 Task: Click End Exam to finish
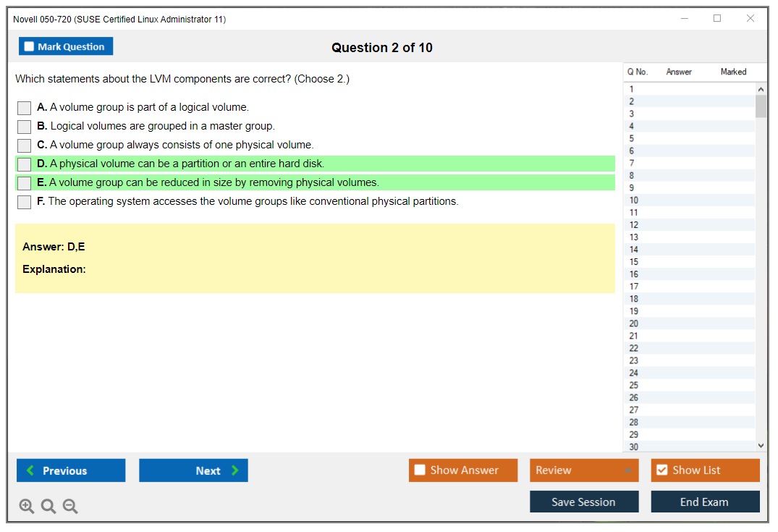point(705,502)
